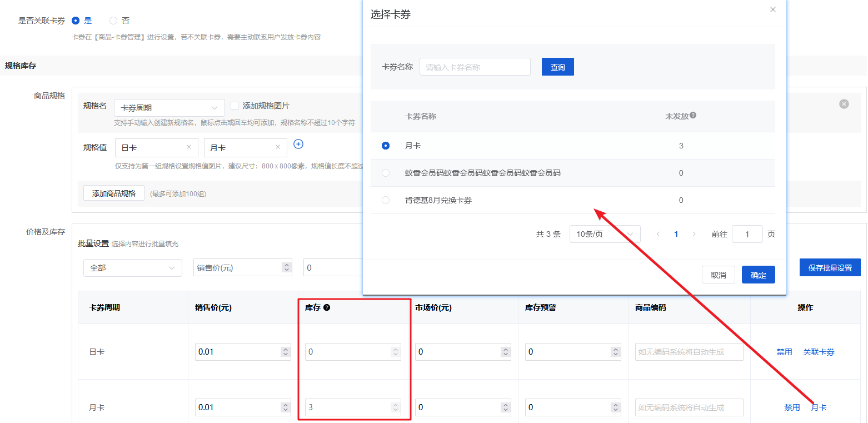
Task: Close the 选择卡券 dialog
Action: point(773,9)
